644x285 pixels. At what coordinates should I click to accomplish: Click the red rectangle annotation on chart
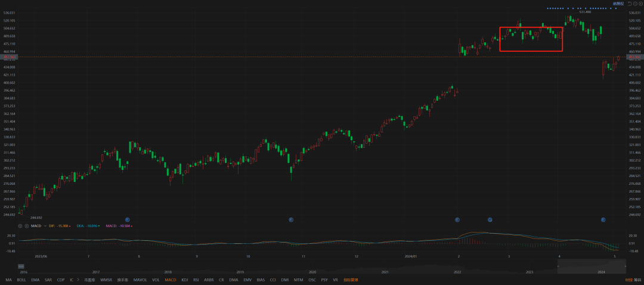pos(531,27)
